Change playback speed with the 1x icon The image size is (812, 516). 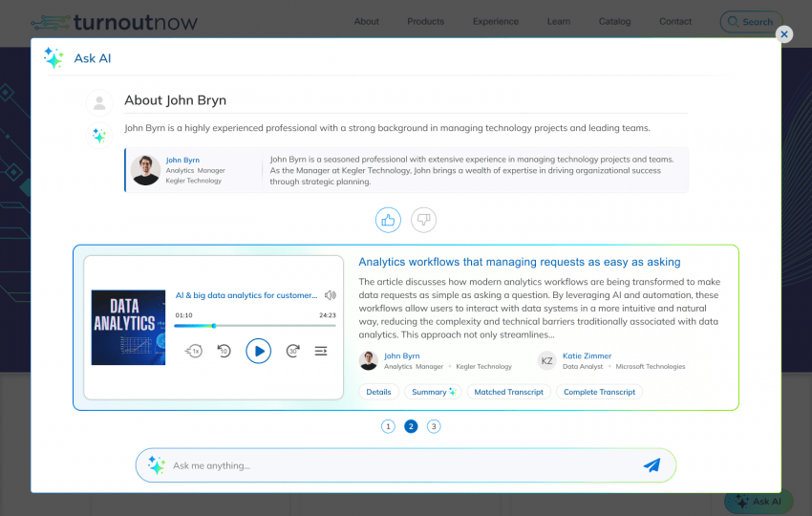194,351
